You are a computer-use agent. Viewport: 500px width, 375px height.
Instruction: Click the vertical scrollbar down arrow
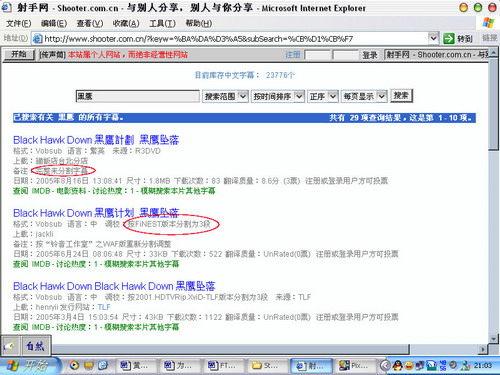click(x=493, y=339)
